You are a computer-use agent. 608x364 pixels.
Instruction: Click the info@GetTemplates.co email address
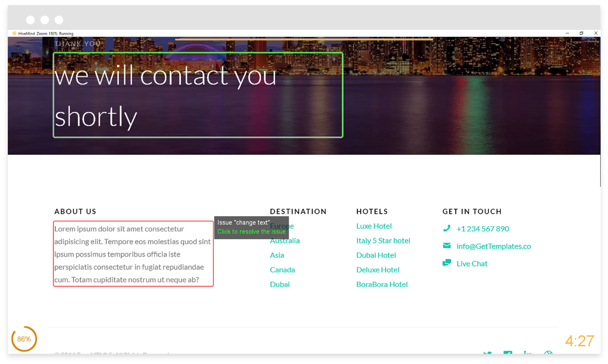(x=494, y=246)
